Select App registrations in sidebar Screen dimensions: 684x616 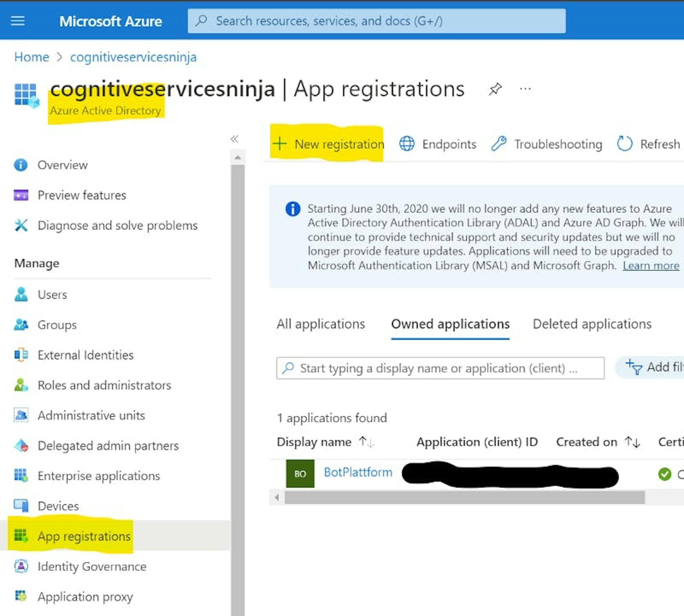84,536
